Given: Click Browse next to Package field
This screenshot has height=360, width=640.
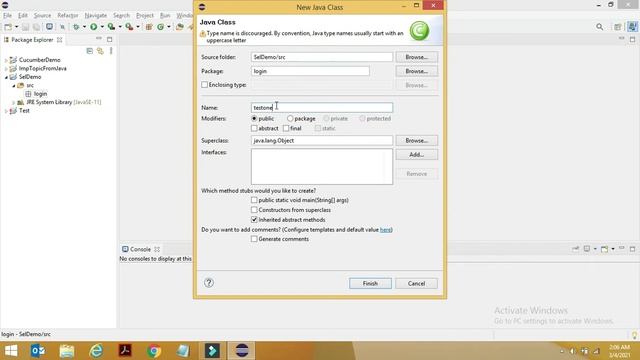Looking at the screenshot, I should click(x=416, y=71).
